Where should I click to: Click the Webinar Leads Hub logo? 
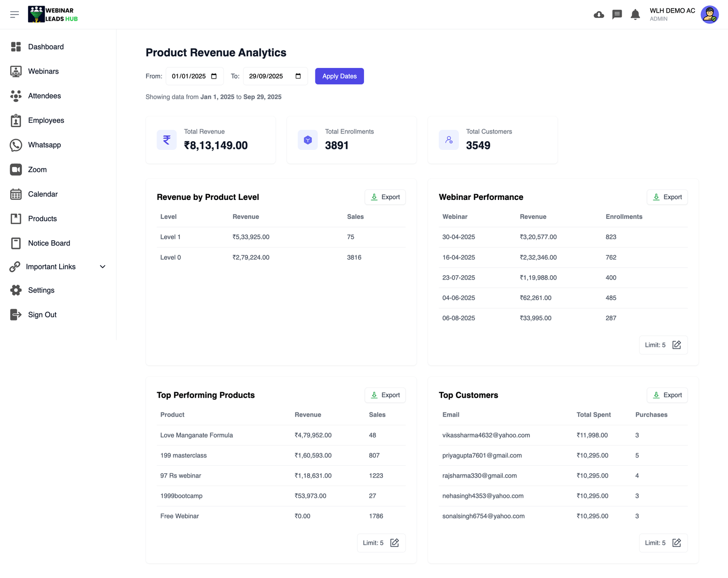[53, 15]
